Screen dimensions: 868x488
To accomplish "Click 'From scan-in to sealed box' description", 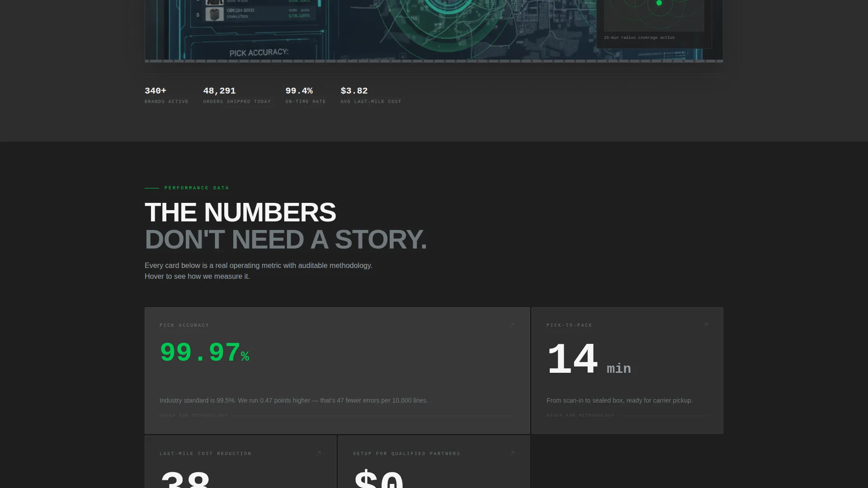I will point(619,400).
